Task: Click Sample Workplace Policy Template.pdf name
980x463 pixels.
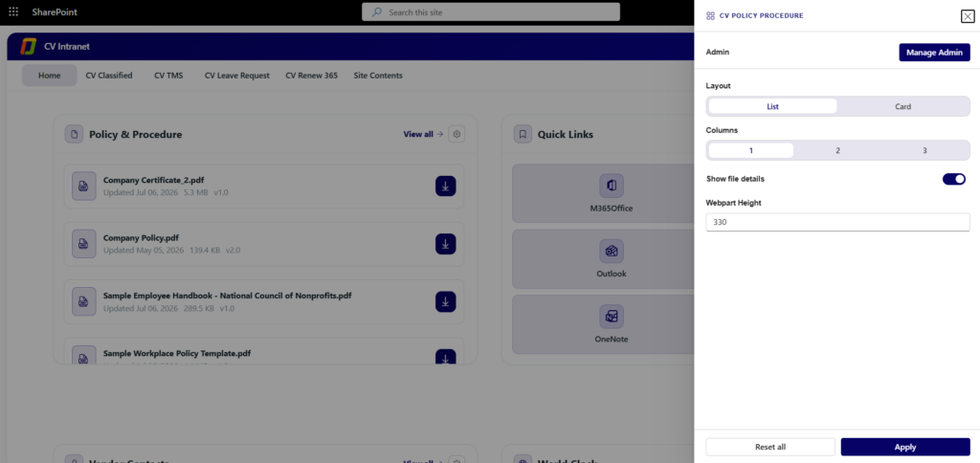Action: tap(177, 353)
